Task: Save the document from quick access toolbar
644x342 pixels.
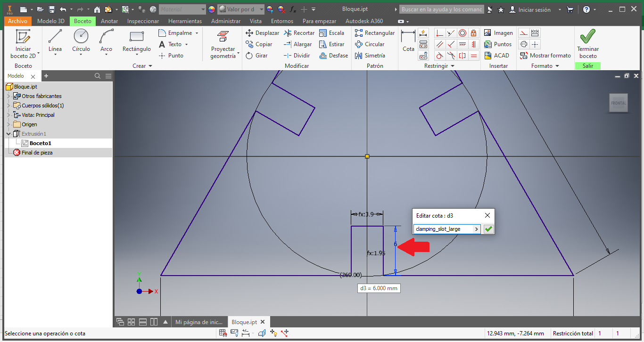Action: tap(52, 9)
